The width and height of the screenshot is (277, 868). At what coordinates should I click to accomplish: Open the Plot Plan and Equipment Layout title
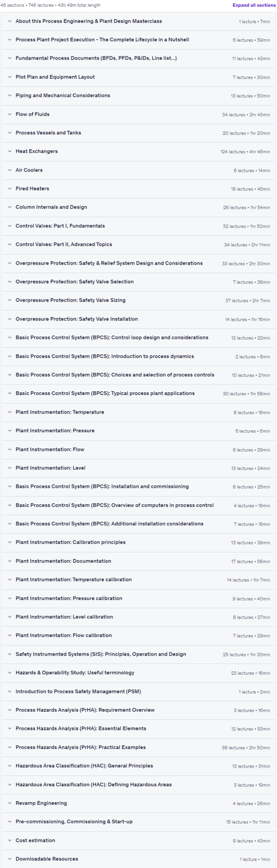55,77
